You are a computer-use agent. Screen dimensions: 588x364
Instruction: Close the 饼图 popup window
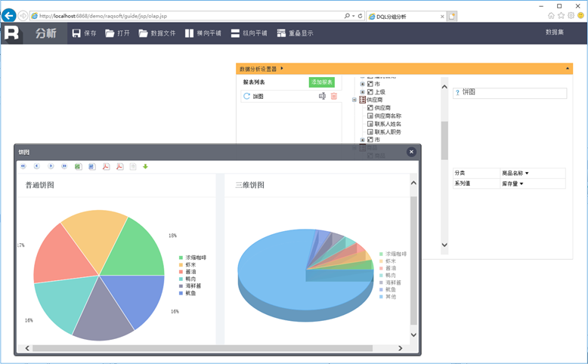tap(411, 152)
